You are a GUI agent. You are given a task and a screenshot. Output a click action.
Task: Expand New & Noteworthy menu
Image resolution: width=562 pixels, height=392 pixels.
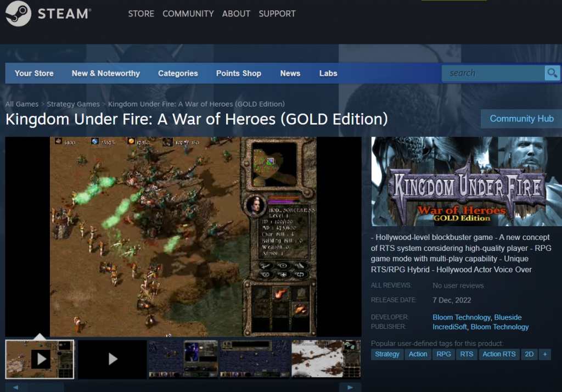[x=106, y=73]
